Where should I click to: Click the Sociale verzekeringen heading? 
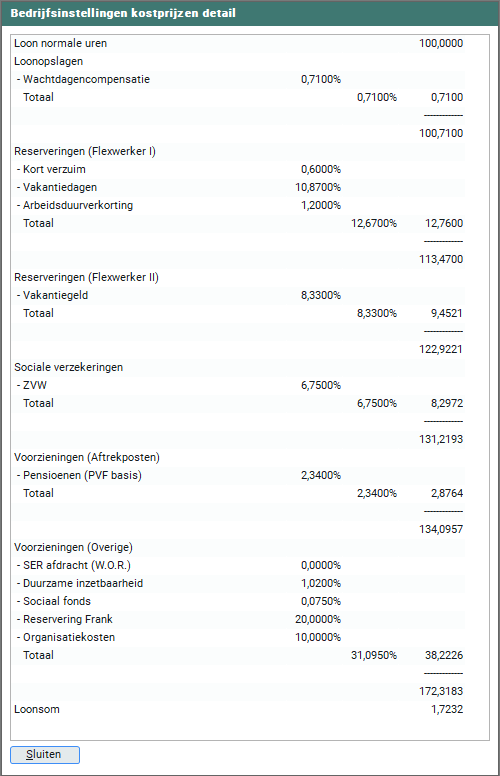pyautogui.click(x=68, y=367)
